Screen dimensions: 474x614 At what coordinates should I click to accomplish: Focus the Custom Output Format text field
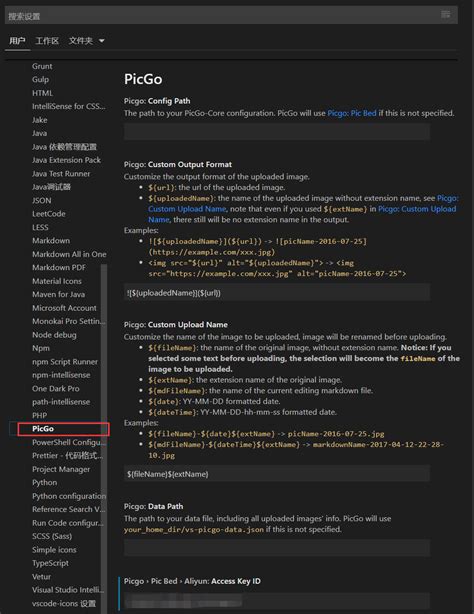tap(277, 293)
